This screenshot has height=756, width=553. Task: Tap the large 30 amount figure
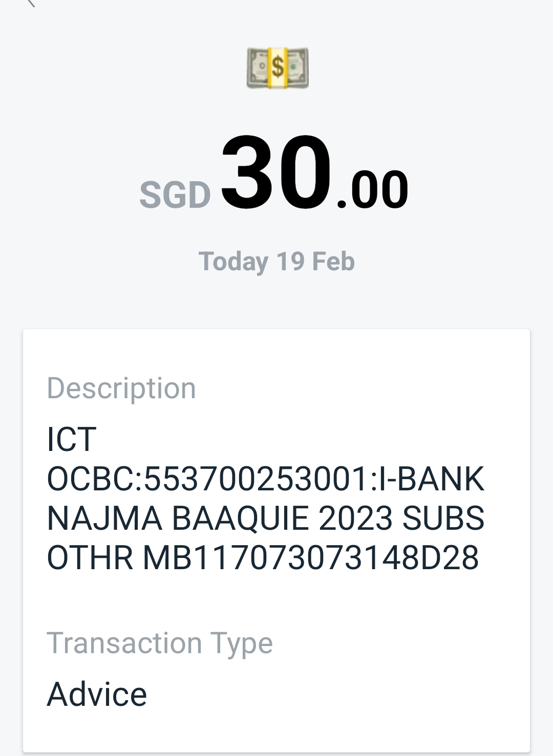tap(276, 172)
